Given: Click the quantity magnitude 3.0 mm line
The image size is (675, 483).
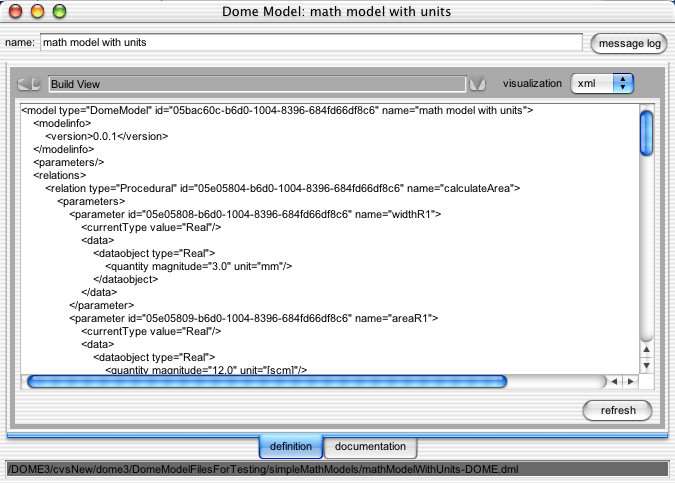Looking at the screenshot, I should (x=198, y=266).
